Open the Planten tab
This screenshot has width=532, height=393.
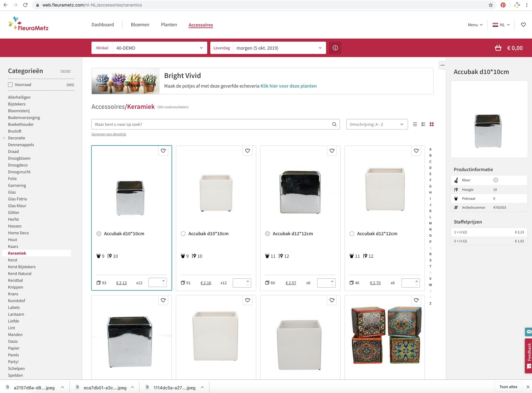pyautogui.click(x=169, y=25)
